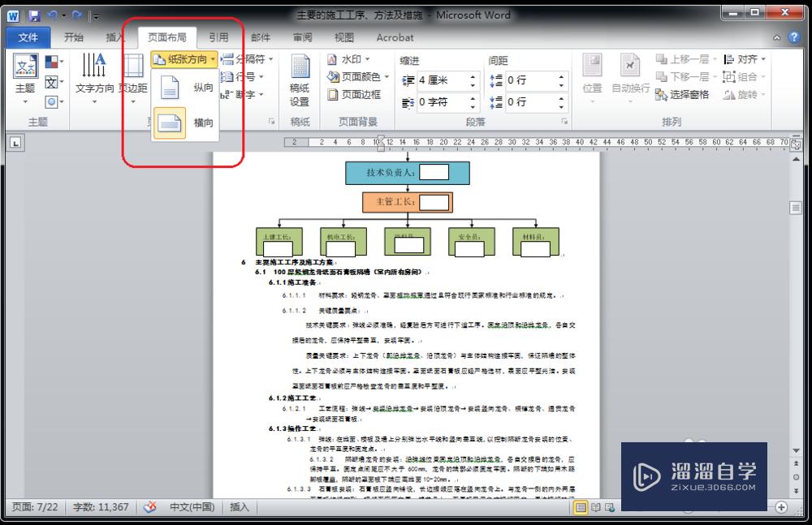Viewport: 812px width, 525px height.
Task: Edit the left indent 4 厘米 field
Action: click(443, 80)
